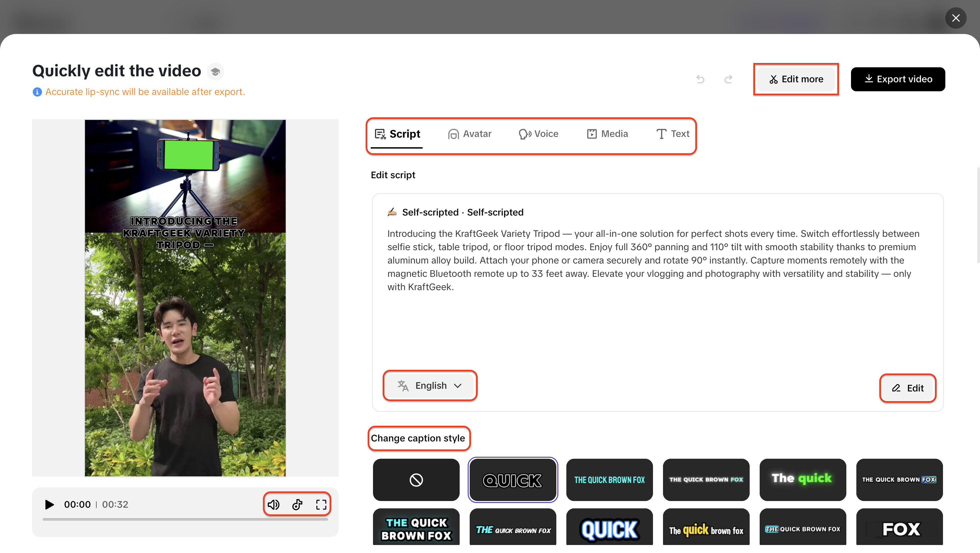
Task: Open the English language dropdown
Action: [430, 385]
